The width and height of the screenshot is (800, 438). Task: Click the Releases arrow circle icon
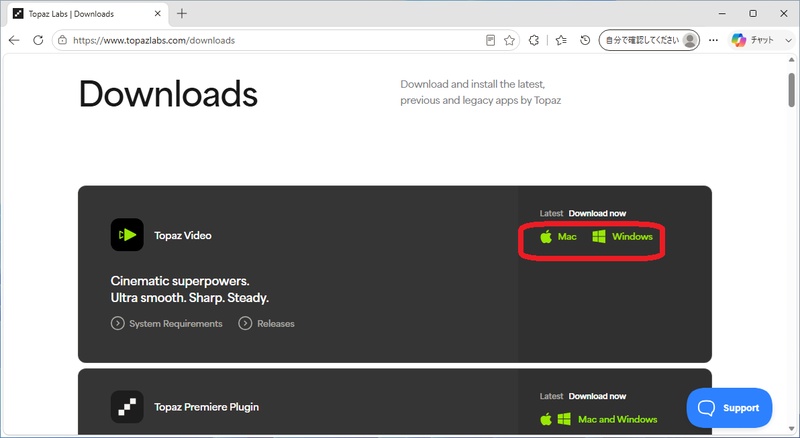[x=245, y=324]
